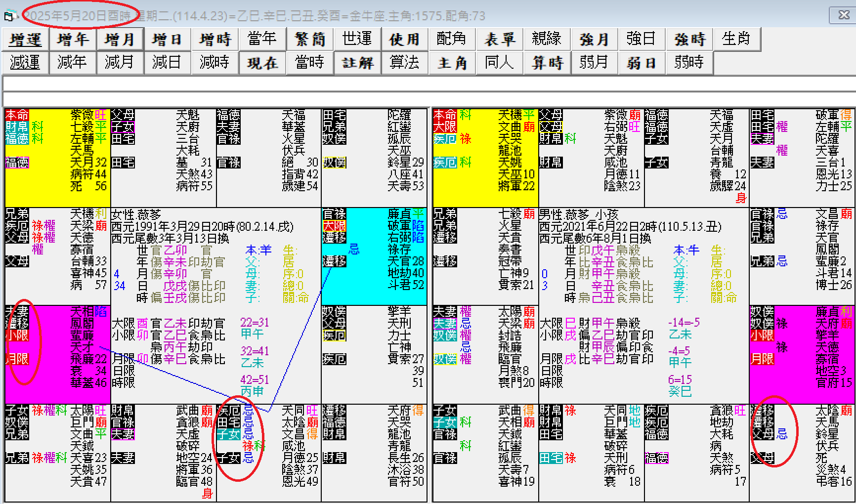Click 算時 to calculate the hour
The width and height of the screenshot is (856, 504).
click(547, 63)
